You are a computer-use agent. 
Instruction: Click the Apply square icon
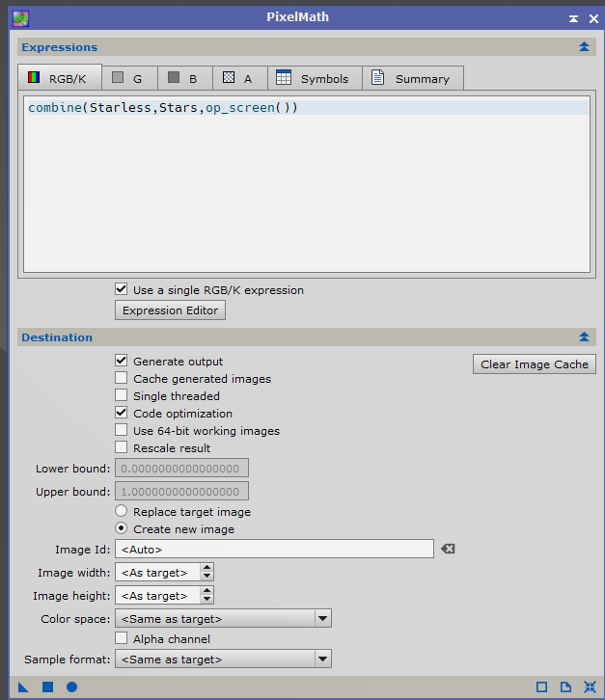tap(47, 687)
